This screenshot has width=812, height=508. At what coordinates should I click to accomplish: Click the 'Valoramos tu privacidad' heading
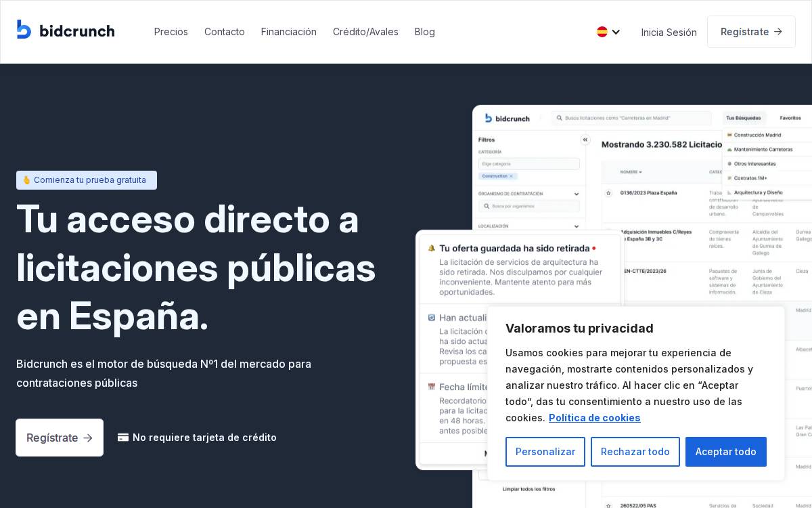(x=579, y=329)
